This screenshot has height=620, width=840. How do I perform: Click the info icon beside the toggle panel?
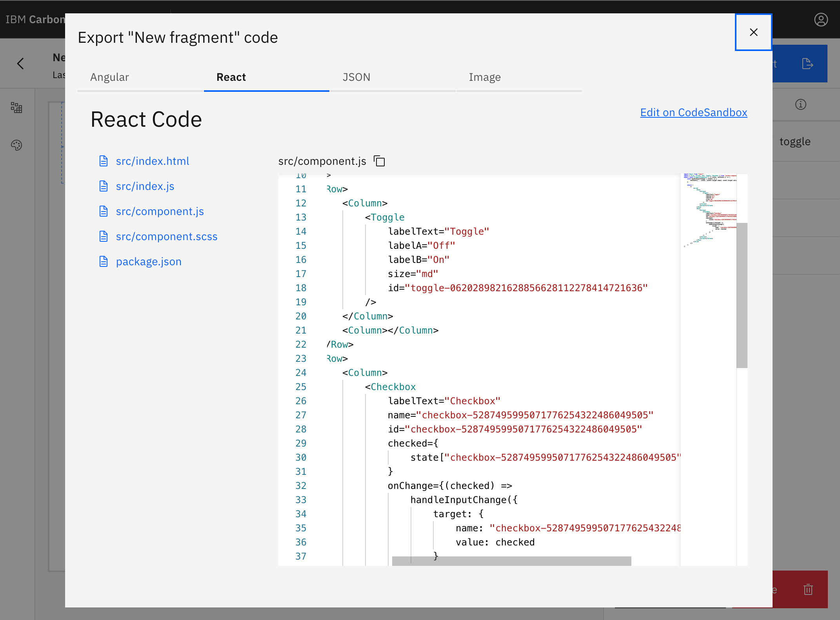[x=800, y=104]
